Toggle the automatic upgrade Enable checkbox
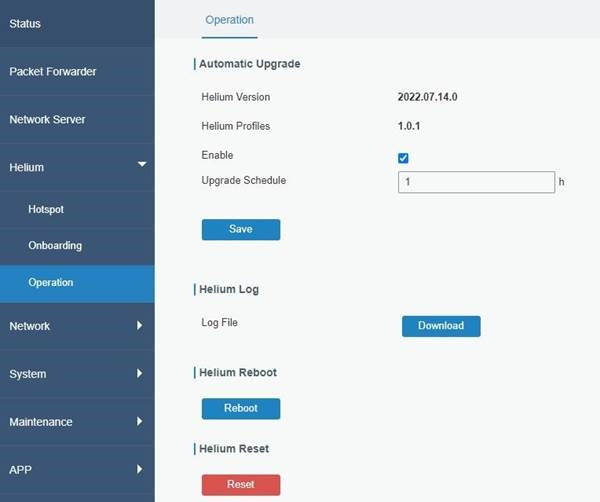 403,158
